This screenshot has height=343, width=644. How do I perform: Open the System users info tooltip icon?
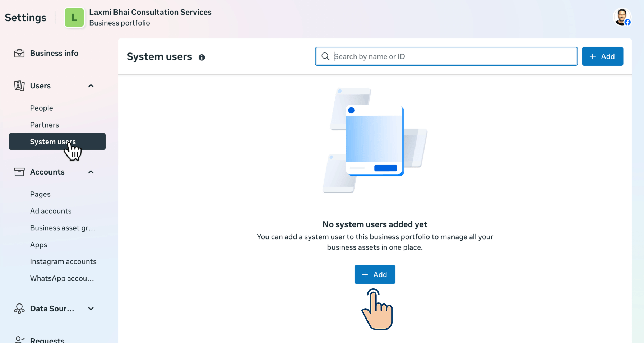click(202, 57)
